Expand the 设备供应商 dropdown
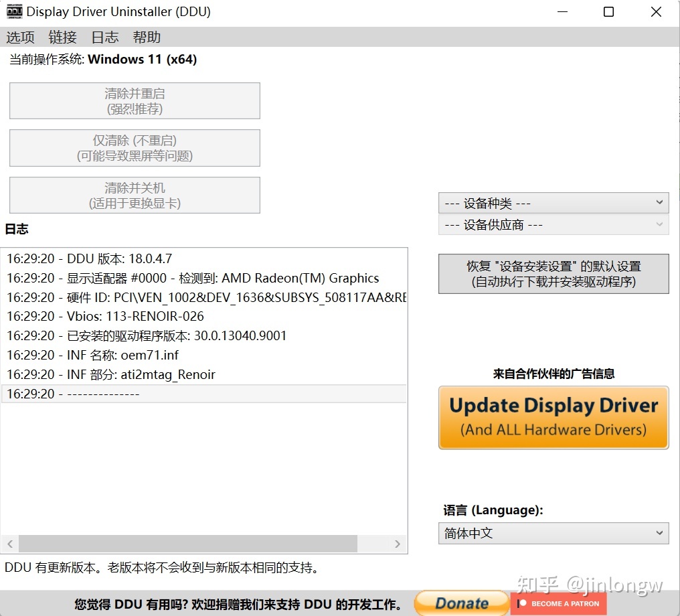 coord(554,225)
